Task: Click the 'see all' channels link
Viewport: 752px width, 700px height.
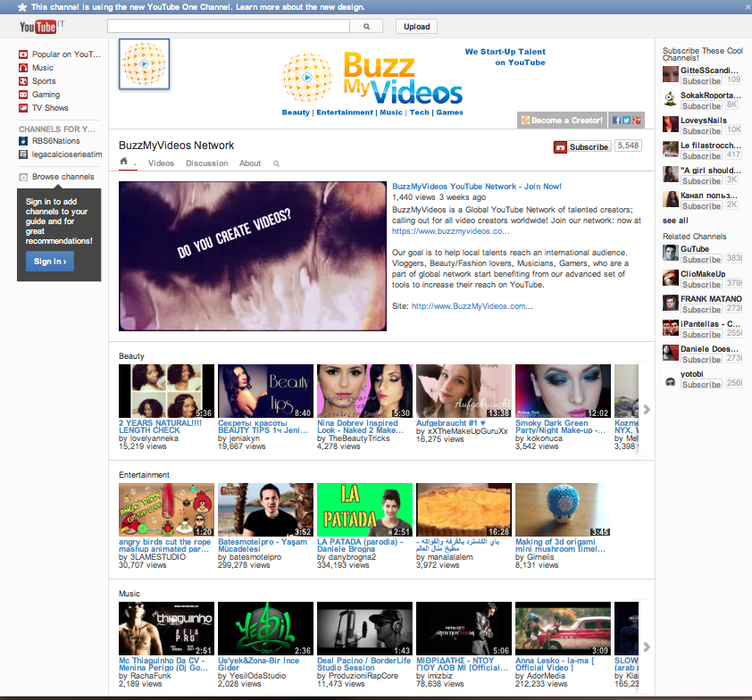Action: click(675, 221)
